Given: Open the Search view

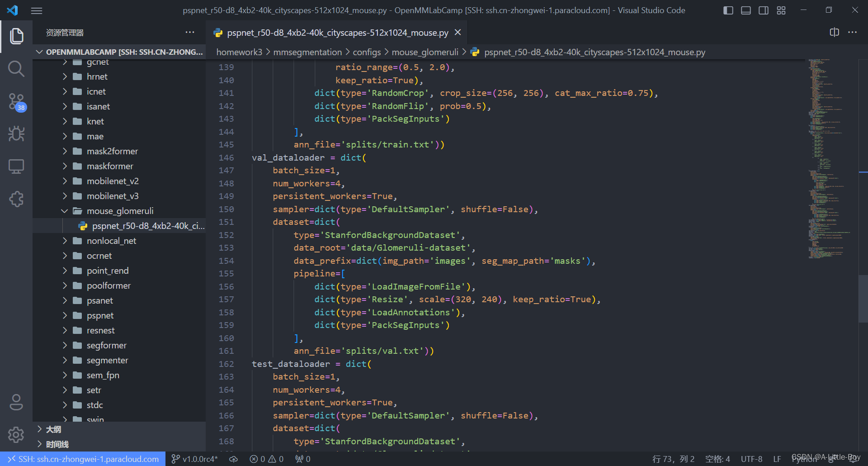Looking at the screenshot, I should pyautogui.click(x=16, y=69).
